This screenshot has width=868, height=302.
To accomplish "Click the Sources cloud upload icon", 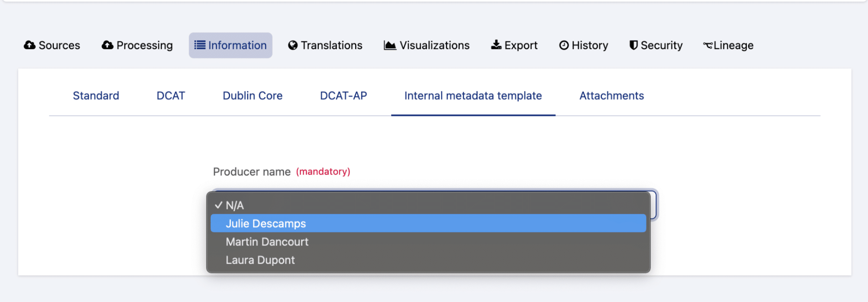I will coord(30,45).
